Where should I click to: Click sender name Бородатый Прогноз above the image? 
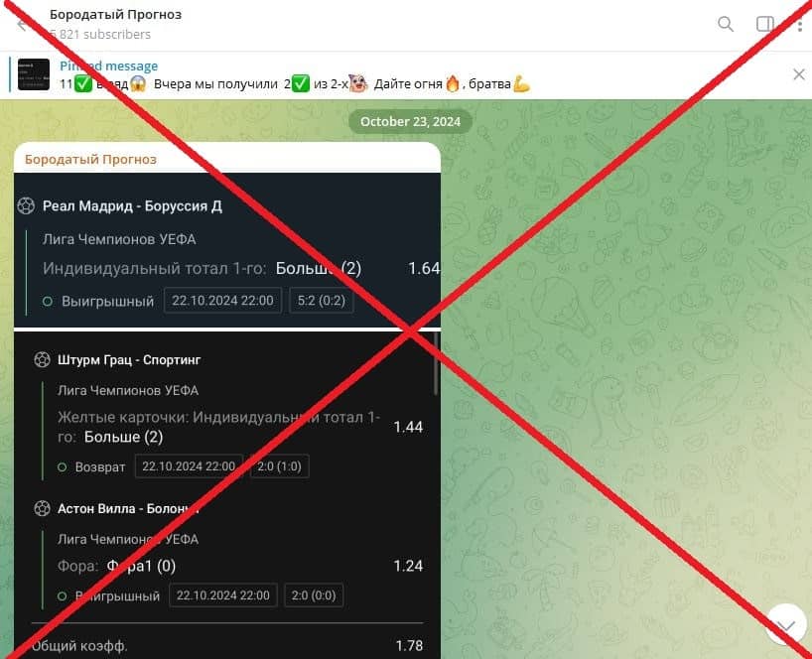click(90, 159)
